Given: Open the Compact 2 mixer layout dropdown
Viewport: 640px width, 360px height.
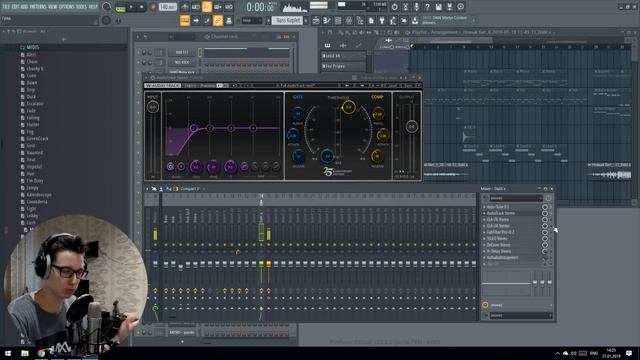Looking at the screenshot, I should coord(190,189).
